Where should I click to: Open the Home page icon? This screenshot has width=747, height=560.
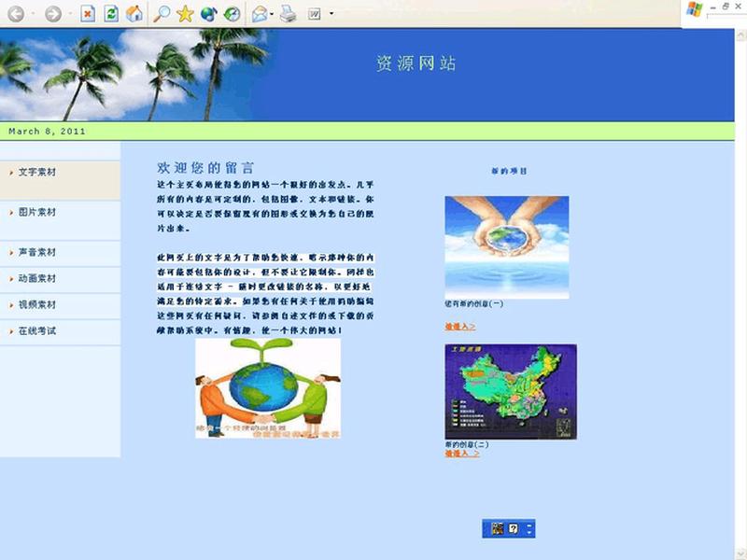click(134, 13)
